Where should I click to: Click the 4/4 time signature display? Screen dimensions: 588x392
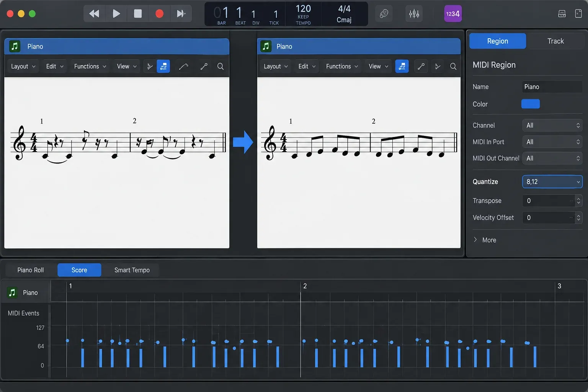pyautogui.click(x=344, y=8)
